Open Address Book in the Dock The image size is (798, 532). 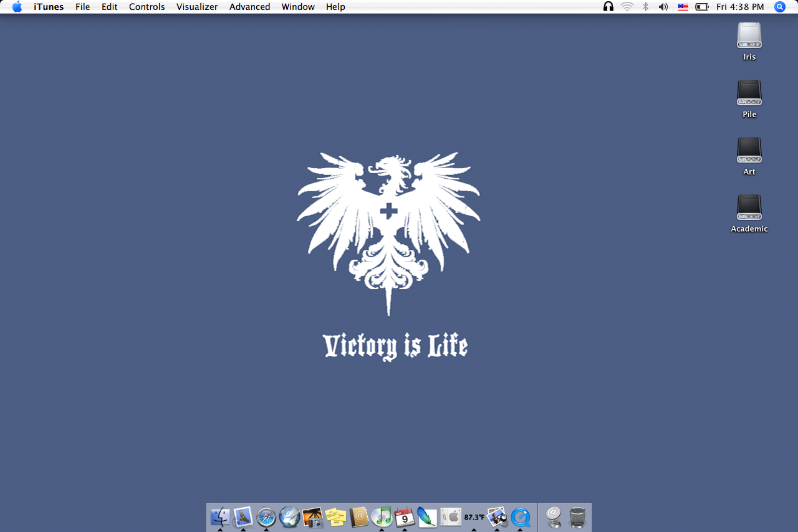(x=358, y=517)
